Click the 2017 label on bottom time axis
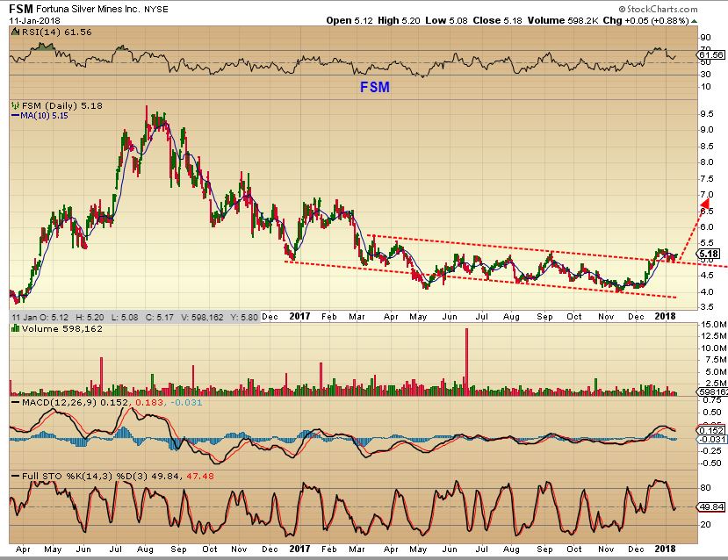 pyautogui.click(x=300, y=549)
